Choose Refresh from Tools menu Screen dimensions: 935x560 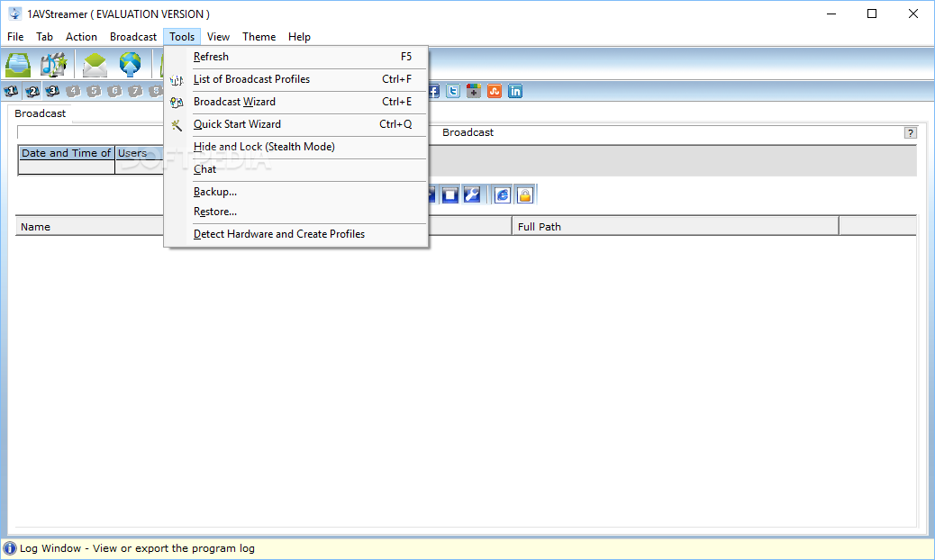coord(296,57)
